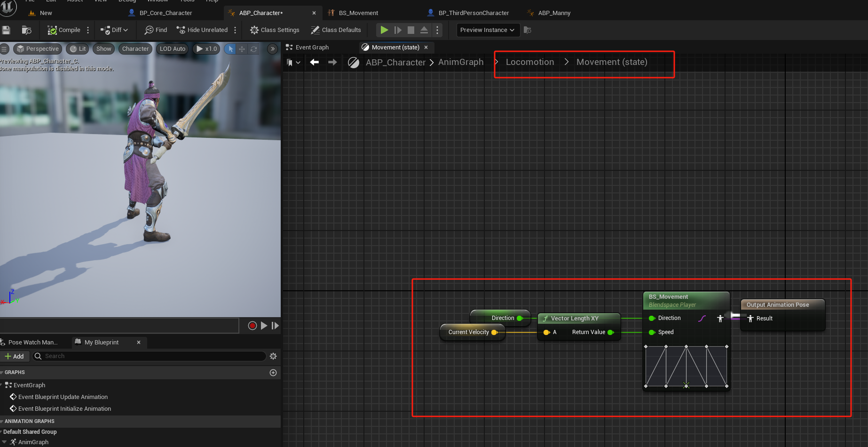Stop the simulation with Stop button
This screenshot has width=868, height=447.
tap(411, 30)
